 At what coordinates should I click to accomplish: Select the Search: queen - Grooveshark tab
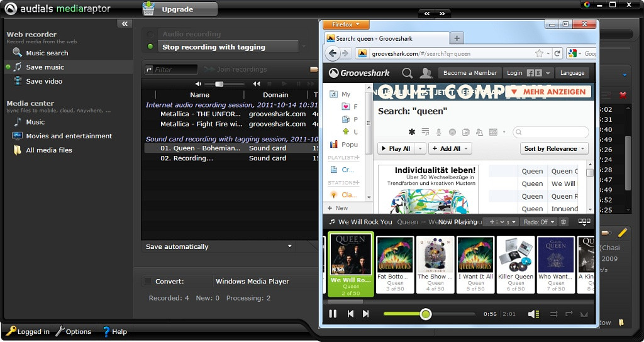click(386, 38)
